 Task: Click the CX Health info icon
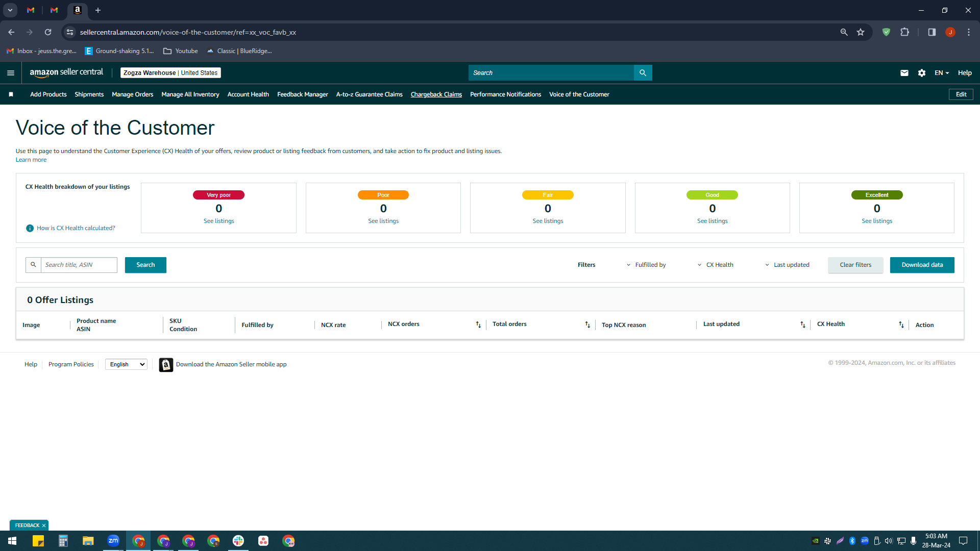click(x=30, y=228)
